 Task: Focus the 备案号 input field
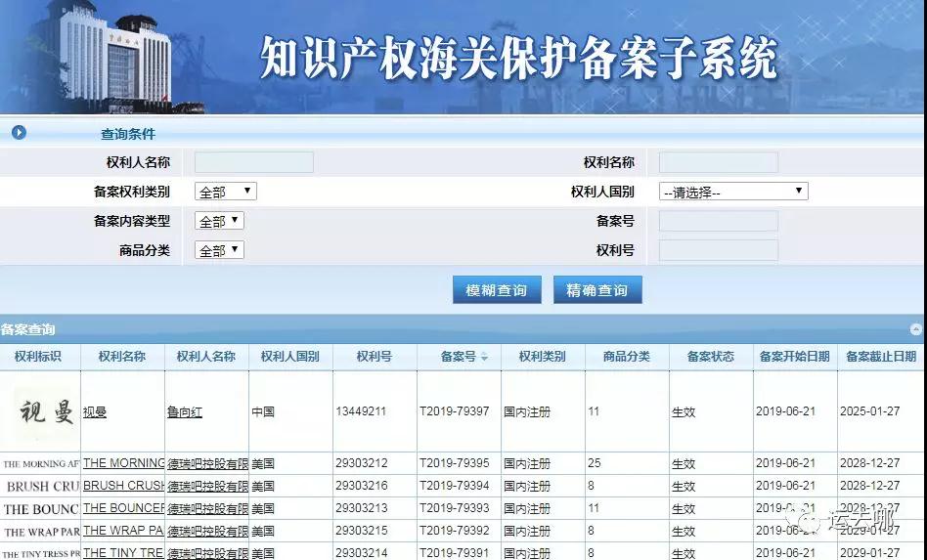pos(719,221)
